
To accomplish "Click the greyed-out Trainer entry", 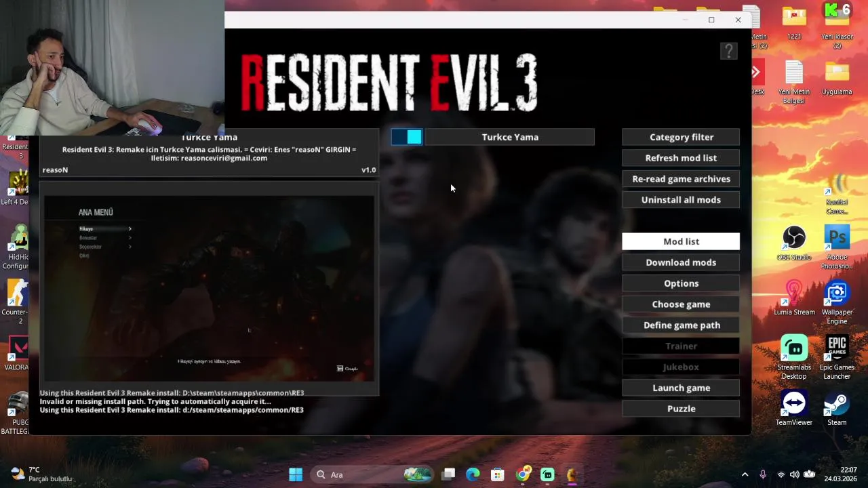I will (681, 346).
